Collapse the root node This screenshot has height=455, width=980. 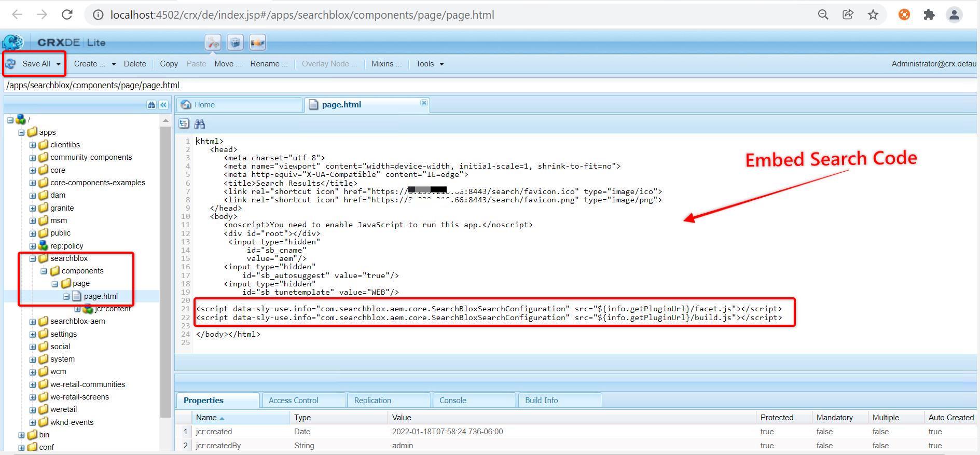[10, 120]
